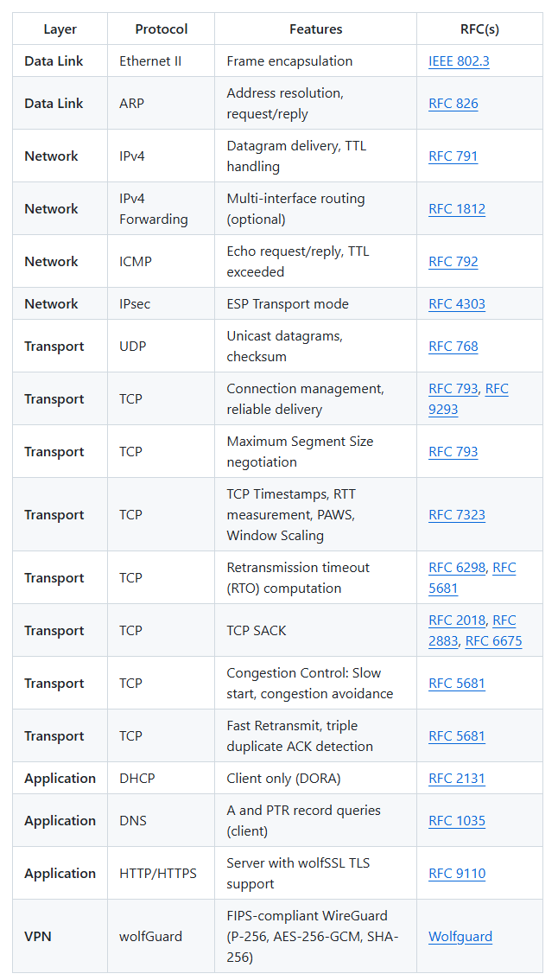
Task: Open the RFC 9110 HTTP link
Action: [456, 874]
